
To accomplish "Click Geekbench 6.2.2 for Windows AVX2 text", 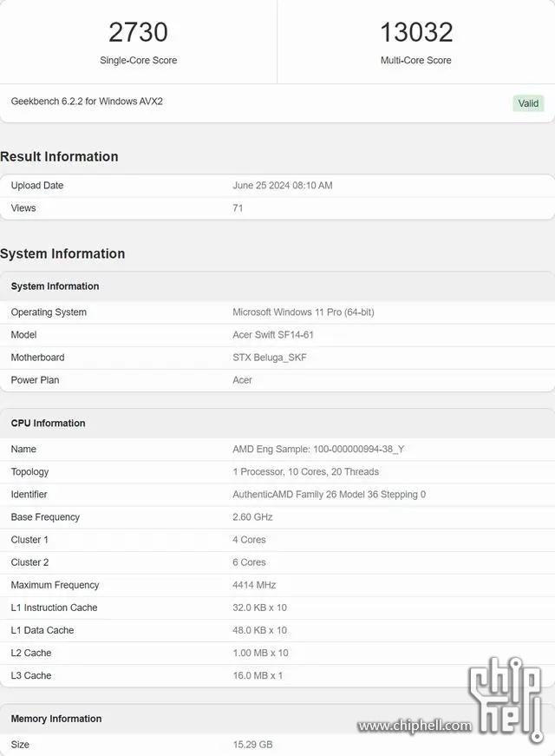I will pyautogui.click(x=87, y=102).
